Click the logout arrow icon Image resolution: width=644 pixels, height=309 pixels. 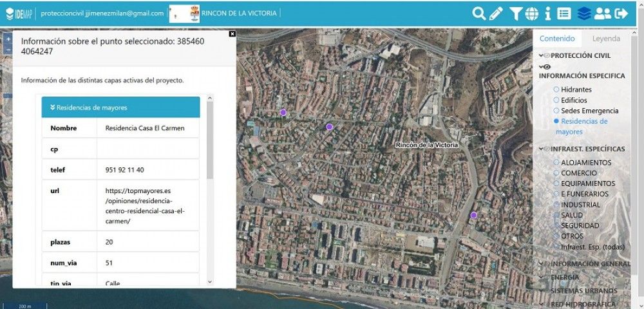point(621,13)
